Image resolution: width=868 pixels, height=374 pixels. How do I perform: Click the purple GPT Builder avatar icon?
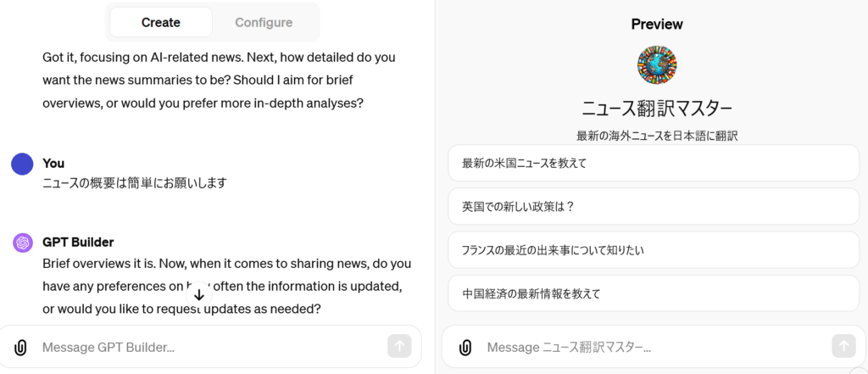23,243
